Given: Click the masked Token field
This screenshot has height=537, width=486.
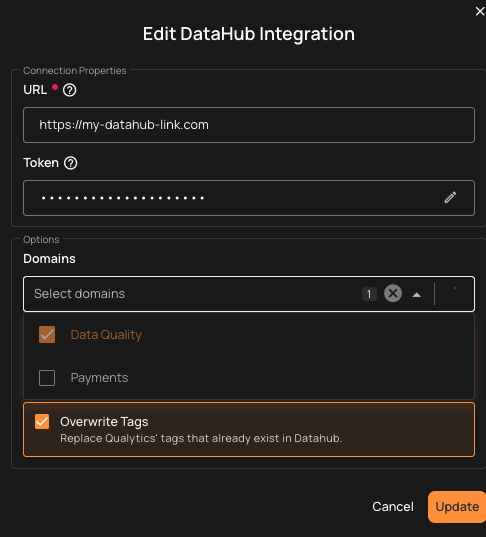Looking at the screenshot, I should [249, 198].
